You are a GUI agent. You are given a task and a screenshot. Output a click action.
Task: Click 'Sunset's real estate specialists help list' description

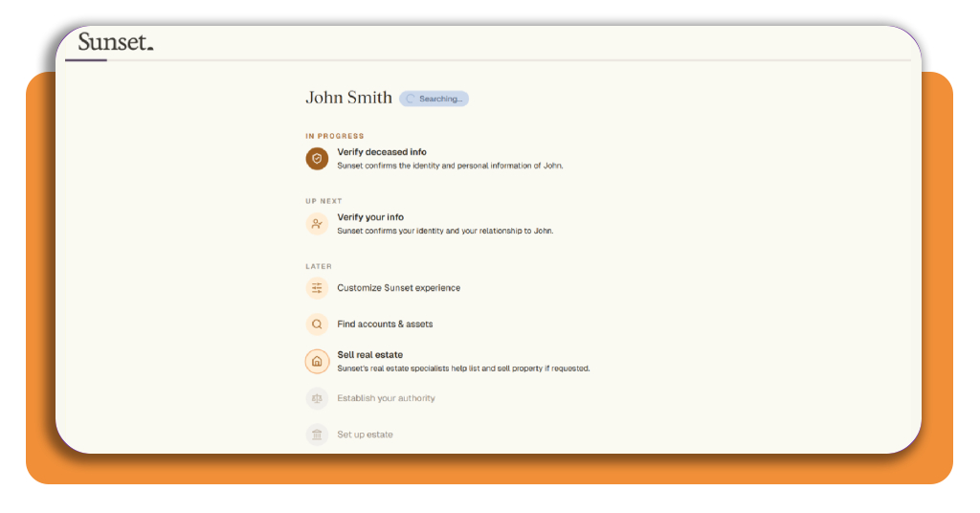(463, 368)
